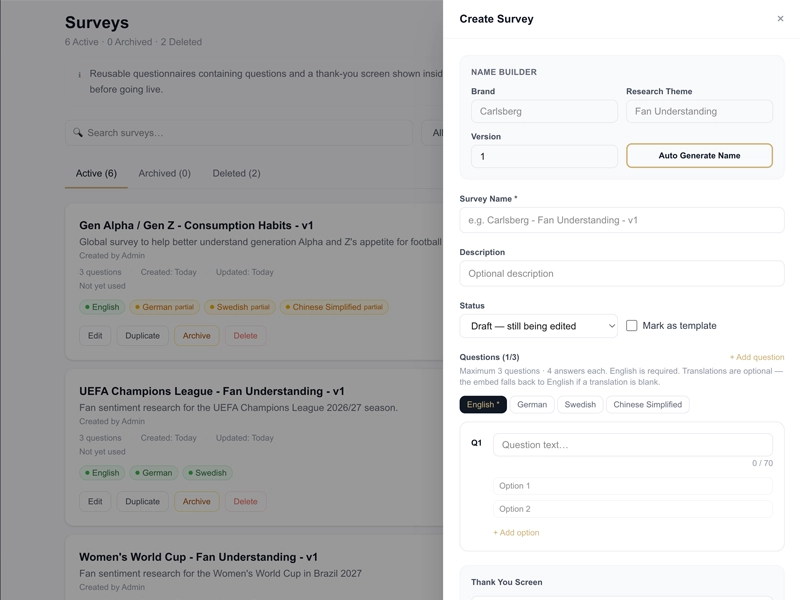Click the Status dropdown chevron arrow
800x600 pixels.
pos(611,326)
